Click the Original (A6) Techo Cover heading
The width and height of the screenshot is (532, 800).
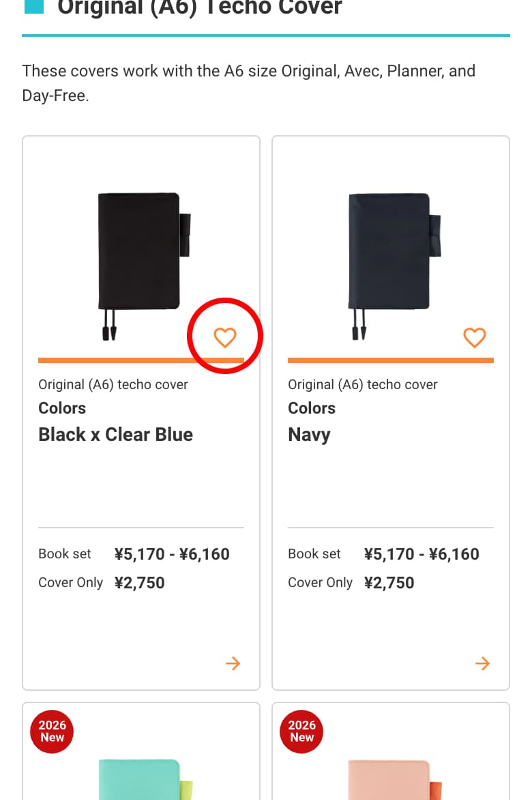tap(199, 8)
